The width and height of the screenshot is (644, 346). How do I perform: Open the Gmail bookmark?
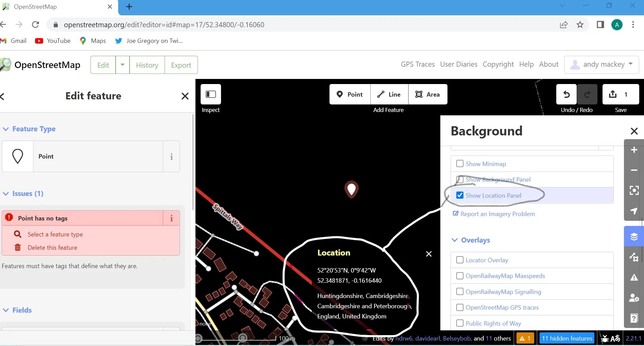pos(14,41)
